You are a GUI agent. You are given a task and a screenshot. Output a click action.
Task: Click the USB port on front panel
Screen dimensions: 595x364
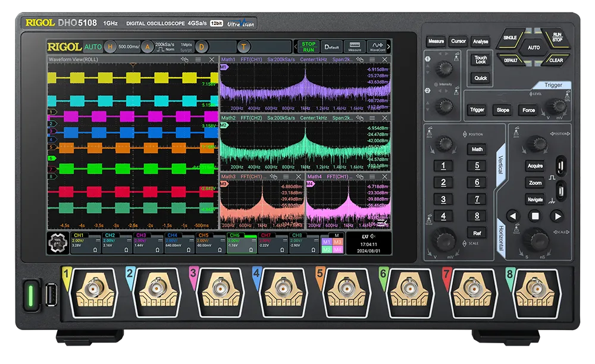[x=52, y=295]
